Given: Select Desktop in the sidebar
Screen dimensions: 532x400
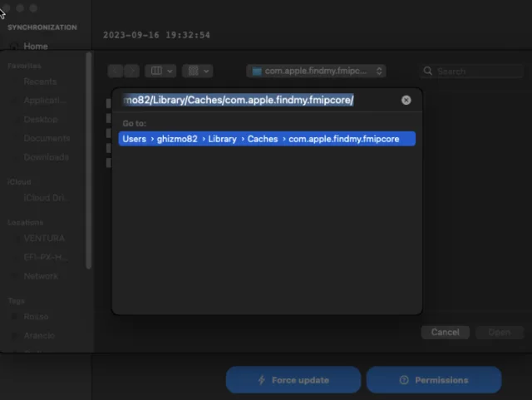Looking at the screenshot, I should click(41, 120).
